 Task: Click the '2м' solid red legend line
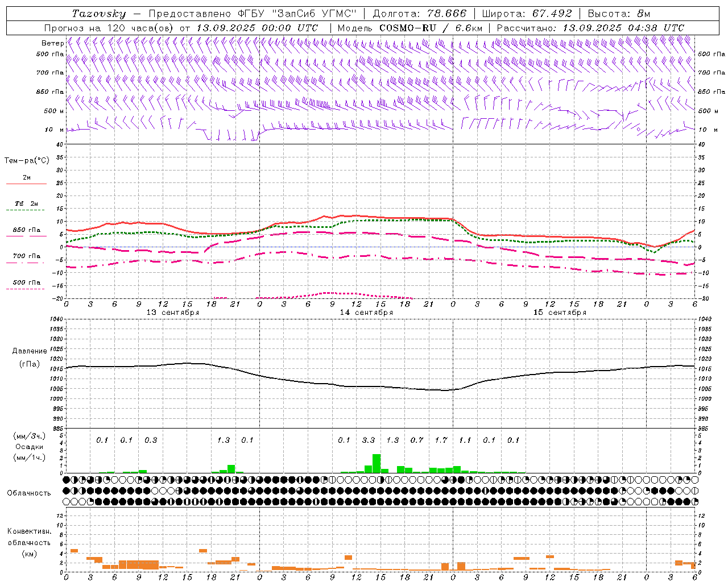click(26, 184)
